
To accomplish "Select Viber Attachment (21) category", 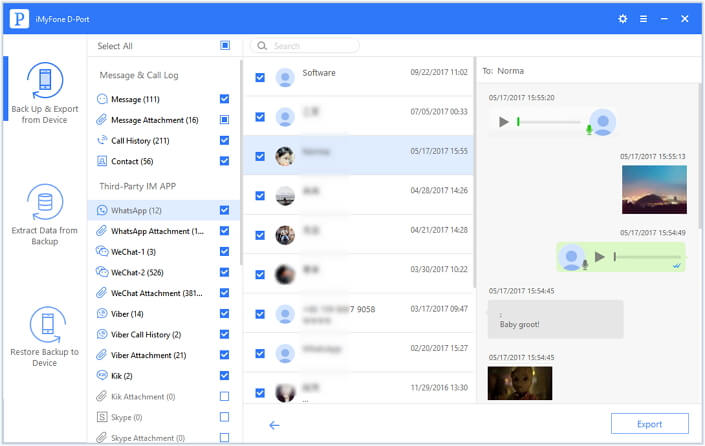I will [164, 355].
